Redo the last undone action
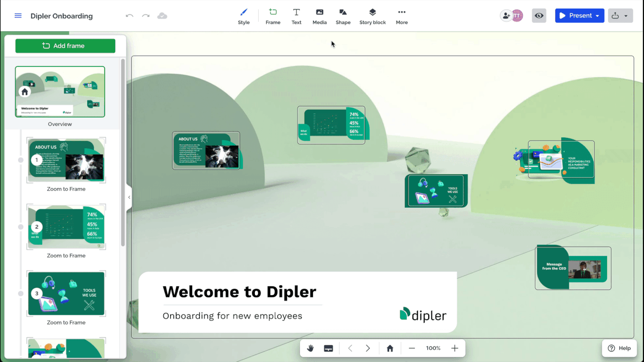This screenshot has width=644, height=362. tap(146, 16)
